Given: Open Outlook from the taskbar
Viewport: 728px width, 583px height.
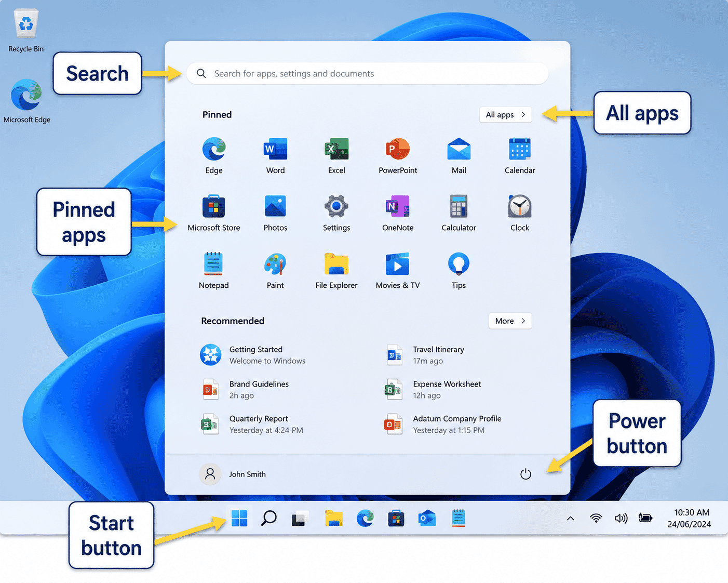Looking at the screenshot, I should [x=427, y=518].
